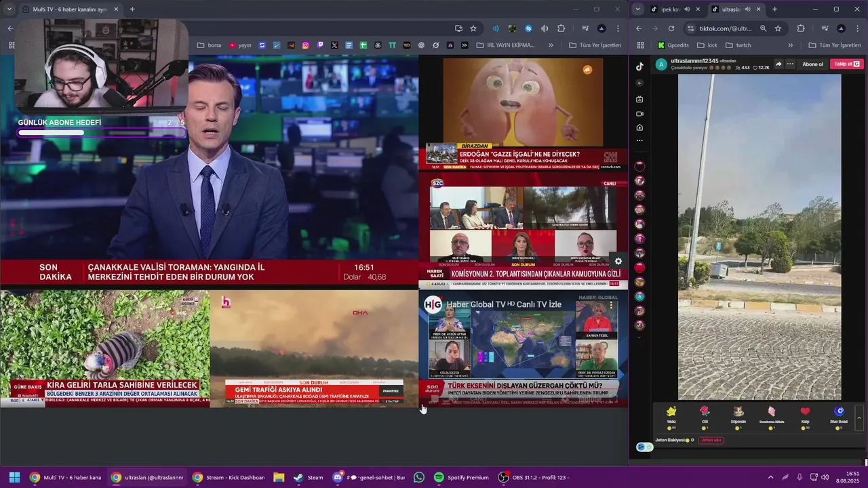Open the apps grid in TikTok browser bookmarks
The image size is (868, 488).
(x=640, y=45)
